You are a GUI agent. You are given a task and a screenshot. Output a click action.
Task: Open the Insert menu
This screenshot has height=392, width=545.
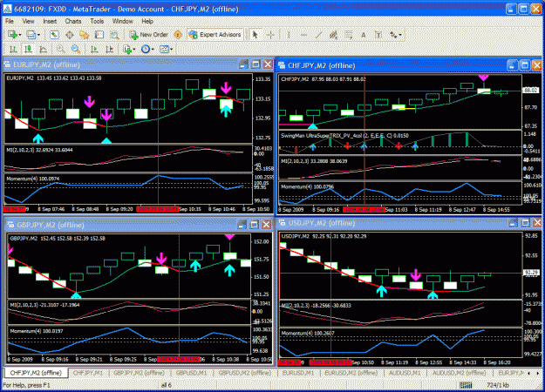50,21
